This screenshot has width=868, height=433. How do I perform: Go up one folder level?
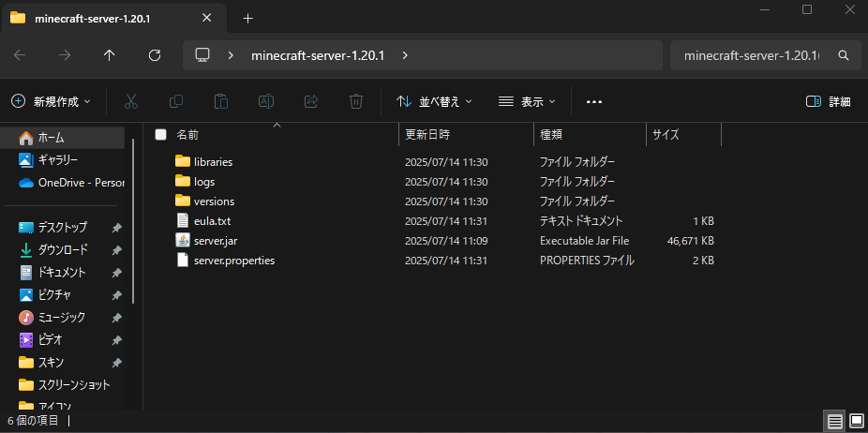tap(110, 54)
